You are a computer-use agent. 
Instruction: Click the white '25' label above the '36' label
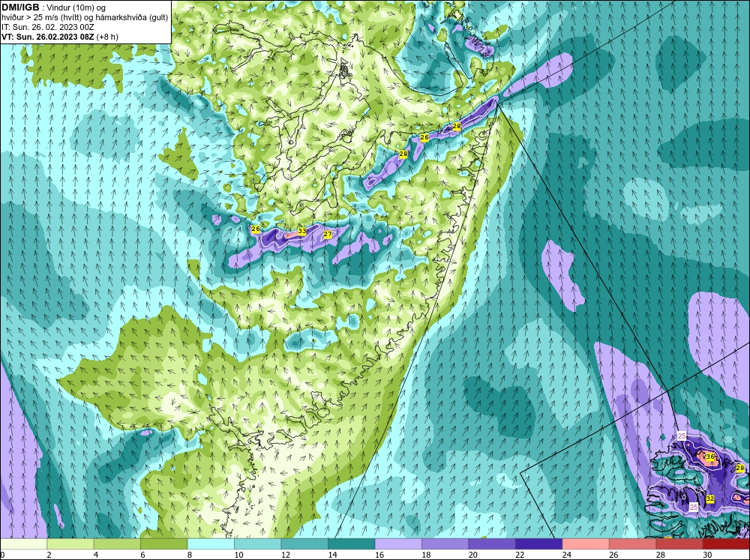click(682, 436)
